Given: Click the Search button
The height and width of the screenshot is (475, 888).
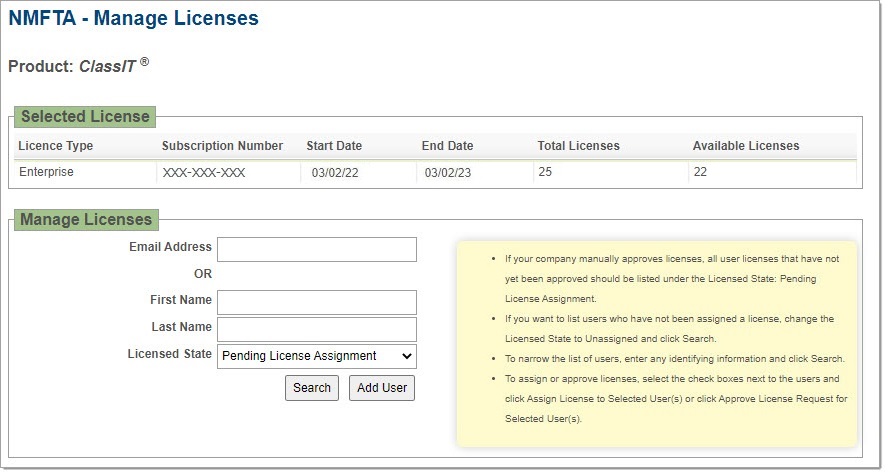Looking at the screenshot, I should 311,388.
